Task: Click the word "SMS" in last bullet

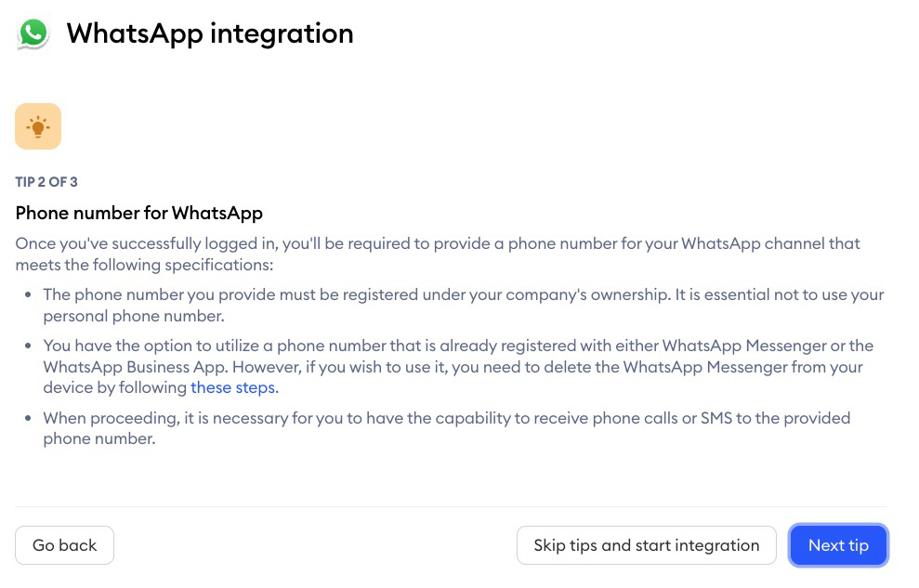Action: 716,418
